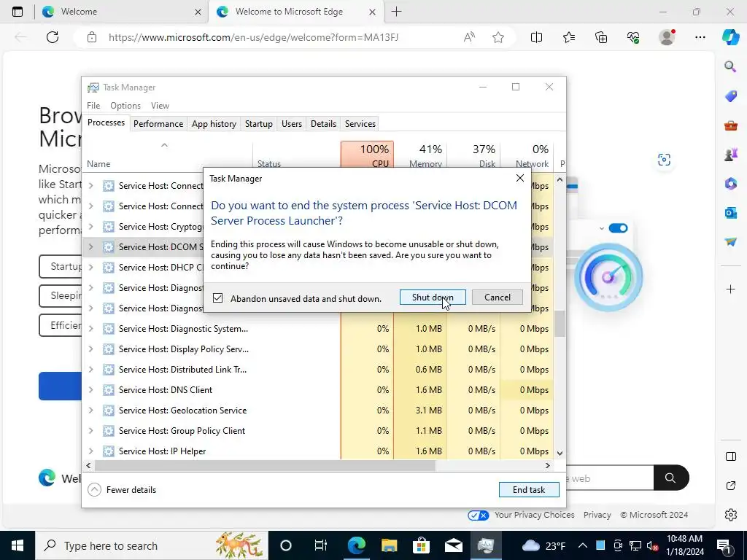This screenshot has width=747, height=560.
Task: Click the Edge profile avatar
Action: coord(667,37)
